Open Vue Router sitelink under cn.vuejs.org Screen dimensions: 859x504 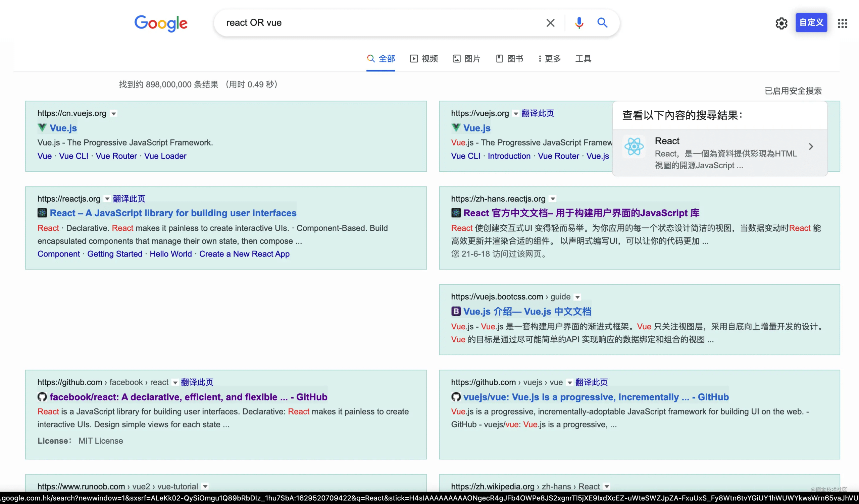116,156
